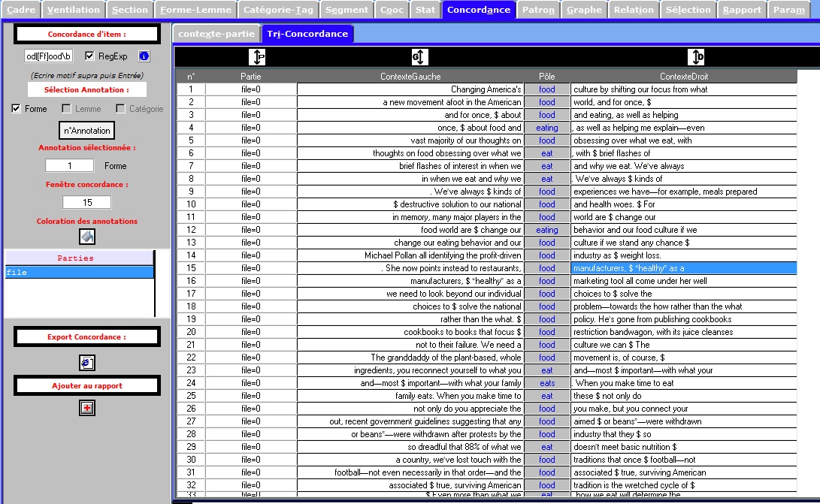Click 'experiences we have—for example, meals prepared' cell

(683, 192)
